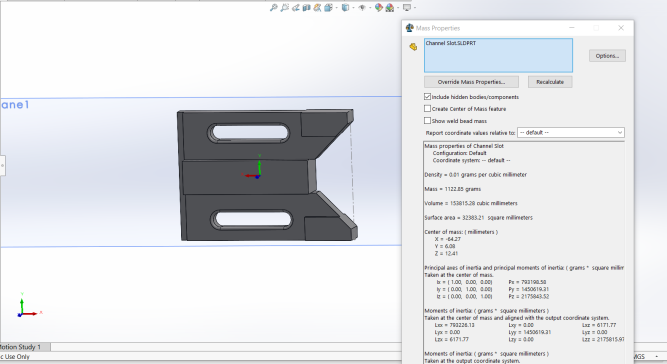Select Channel Slot.SLDPRT in selection box
This screenshot has height=364, width=667.
(x=451, y=43)
